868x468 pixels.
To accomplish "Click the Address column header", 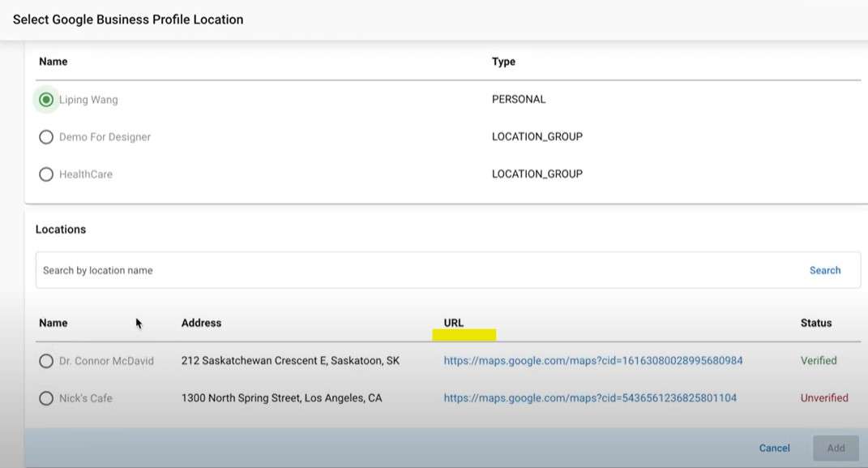I will [201, 323].
